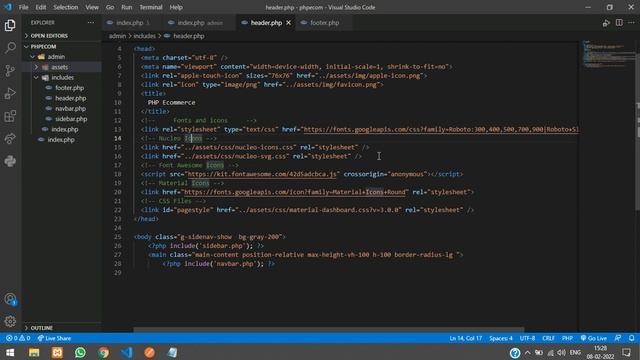Image resolution: width=640 pixels, height=360 pixels.
Task: Show hidden system tray icons chevron
Action: click(528, 353)
